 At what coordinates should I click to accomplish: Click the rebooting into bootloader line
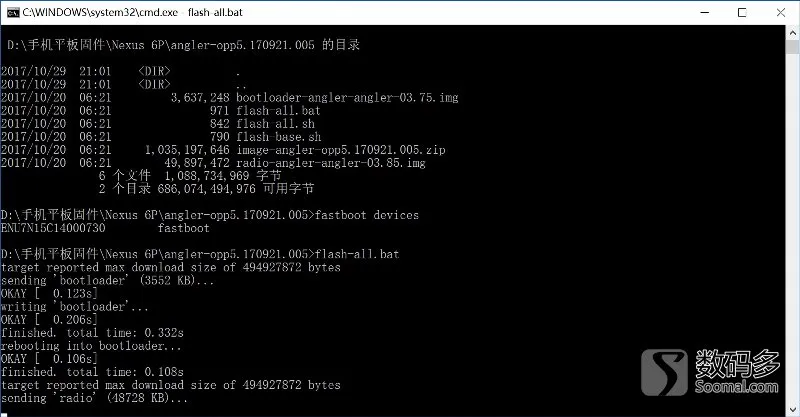(x=91, y=346)
